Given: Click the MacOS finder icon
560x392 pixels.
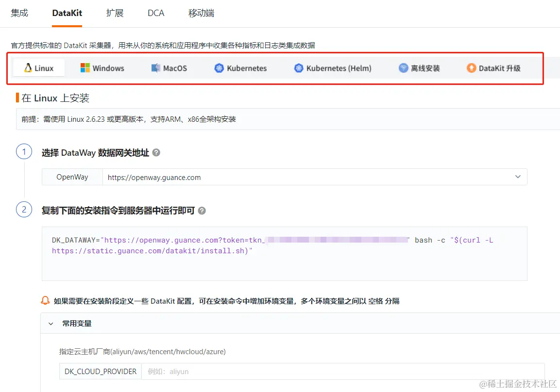Looking at the screenshot, I should click(x=156, y=68).
